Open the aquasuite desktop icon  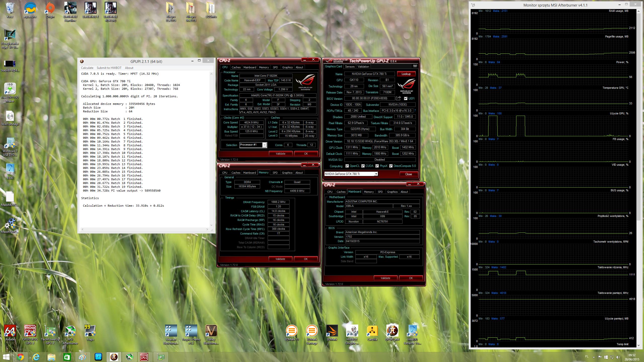30,11
